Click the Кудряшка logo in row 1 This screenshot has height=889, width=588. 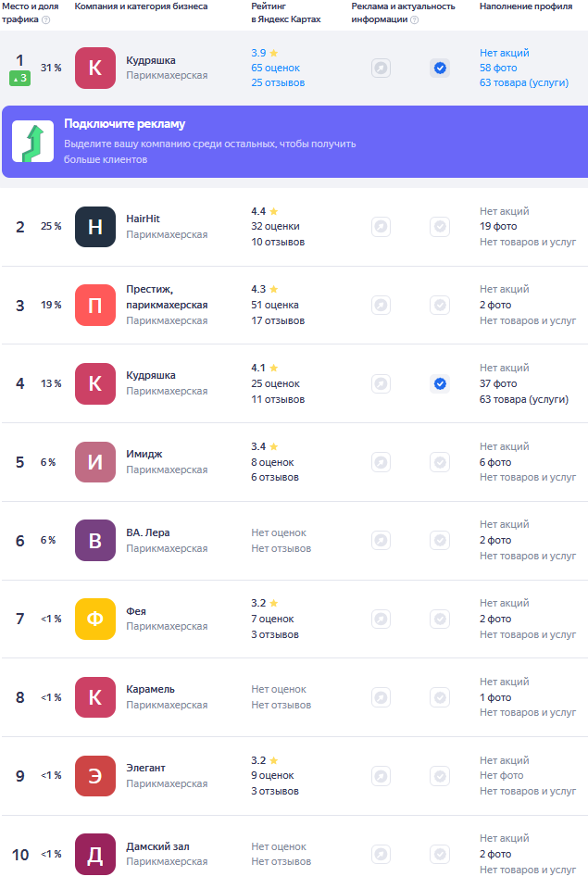pyautogui.click(x=95, y=68)
